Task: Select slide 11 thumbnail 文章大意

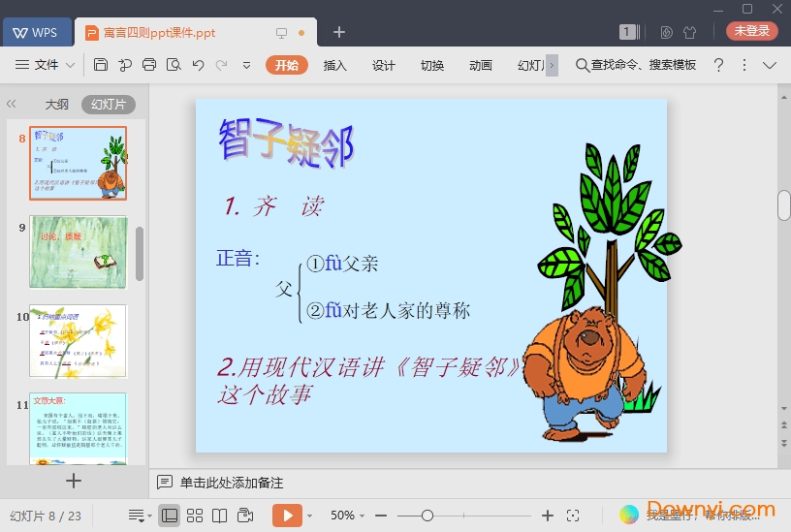Action: pyautogui.click(x=78, y=428)
